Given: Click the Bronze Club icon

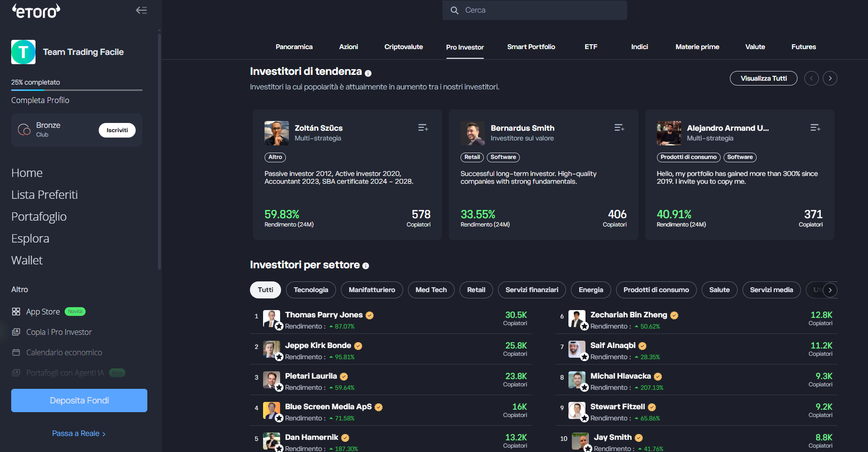Looking at the screenshot, I should pyautogui.click(x=24, y=130).
